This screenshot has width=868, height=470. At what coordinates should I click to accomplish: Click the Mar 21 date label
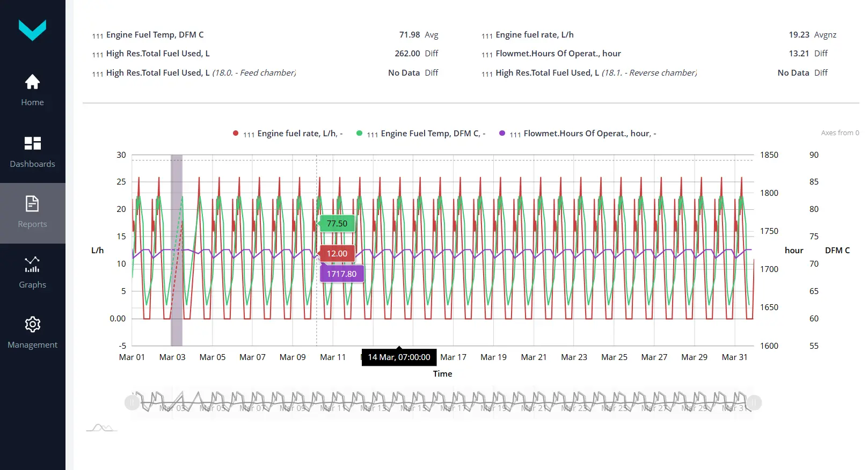[x=534, y=357]
